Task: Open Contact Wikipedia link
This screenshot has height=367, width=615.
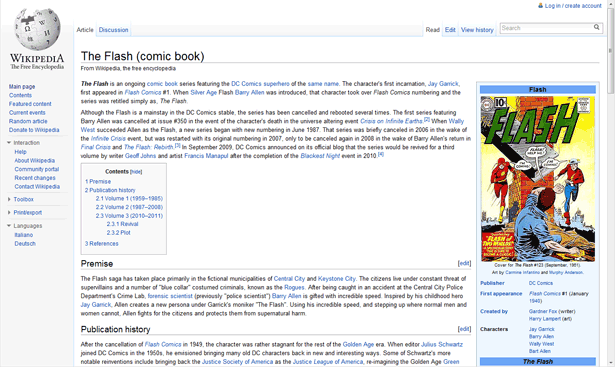Action: [x=37, y=187]
